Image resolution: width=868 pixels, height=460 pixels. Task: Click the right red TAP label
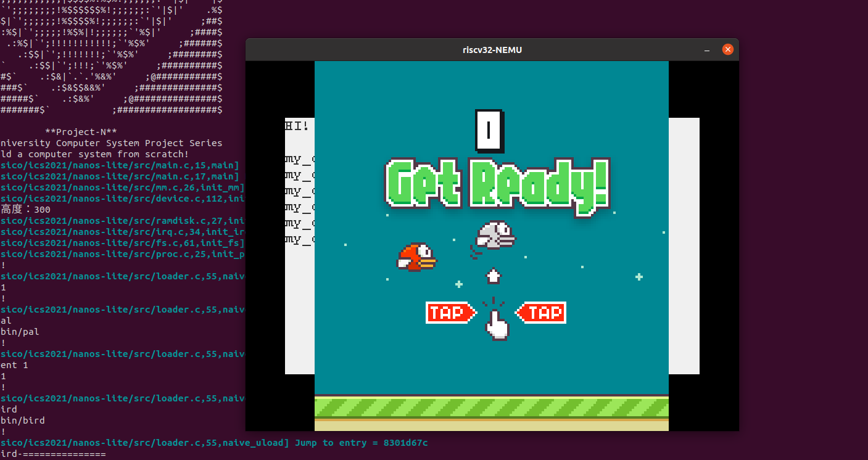[x=540, y=313]
